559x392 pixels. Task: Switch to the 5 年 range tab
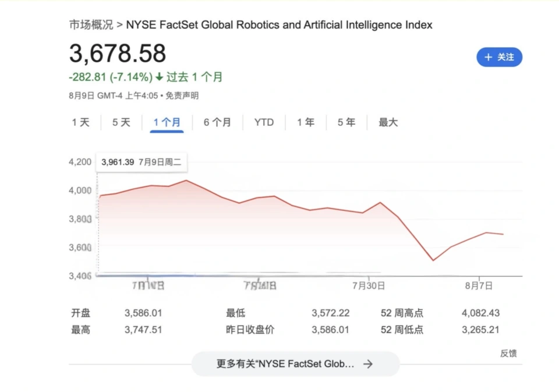coord(346,122)
